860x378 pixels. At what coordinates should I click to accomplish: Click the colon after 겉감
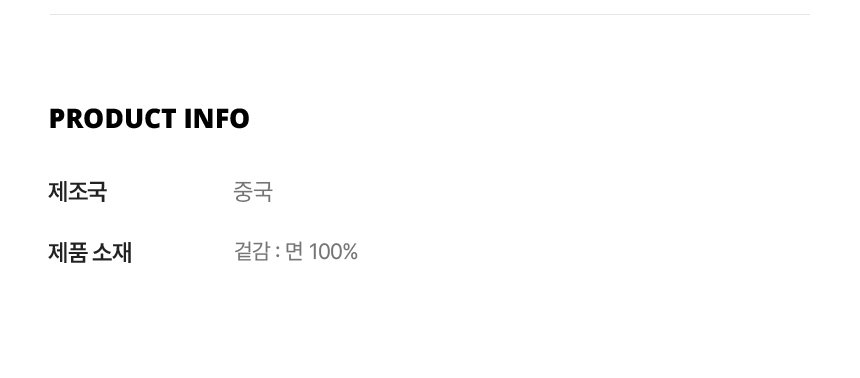pyautogui.click(x=278, y=253)
